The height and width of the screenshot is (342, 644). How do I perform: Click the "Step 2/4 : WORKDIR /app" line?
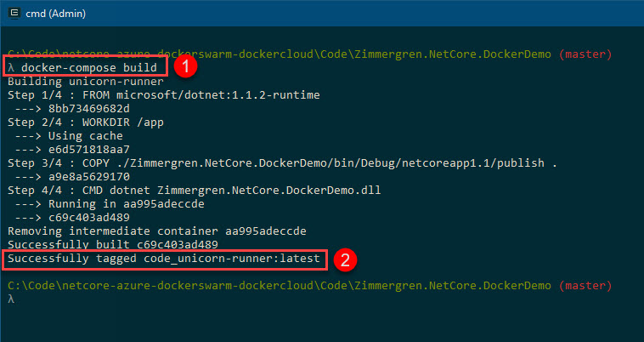[x=86, y=123]
